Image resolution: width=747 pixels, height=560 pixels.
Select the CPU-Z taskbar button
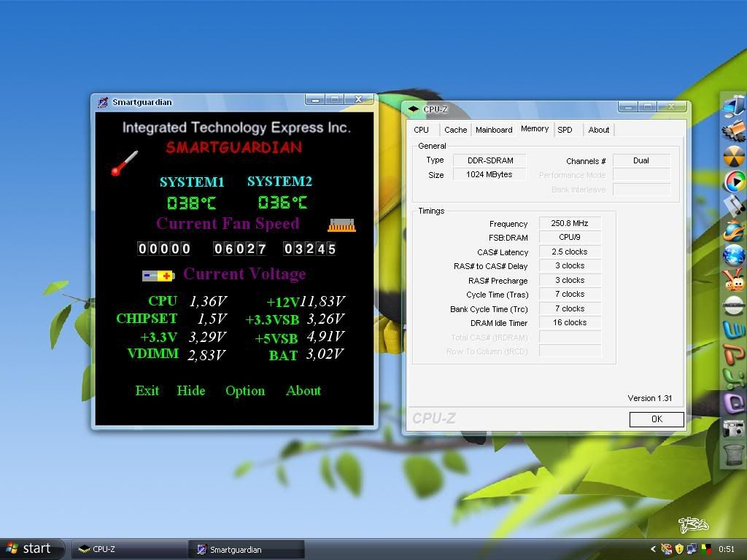coord(128,549)
